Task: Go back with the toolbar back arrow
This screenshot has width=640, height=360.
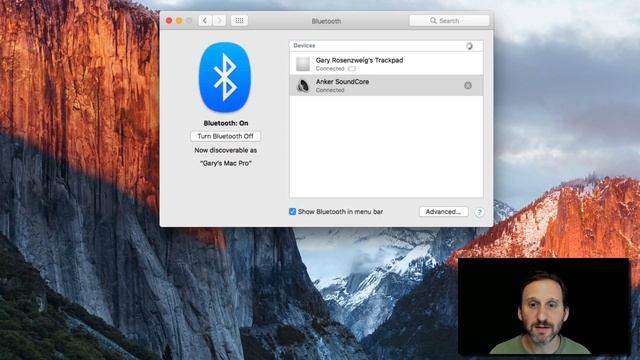Action: point(205,20)
